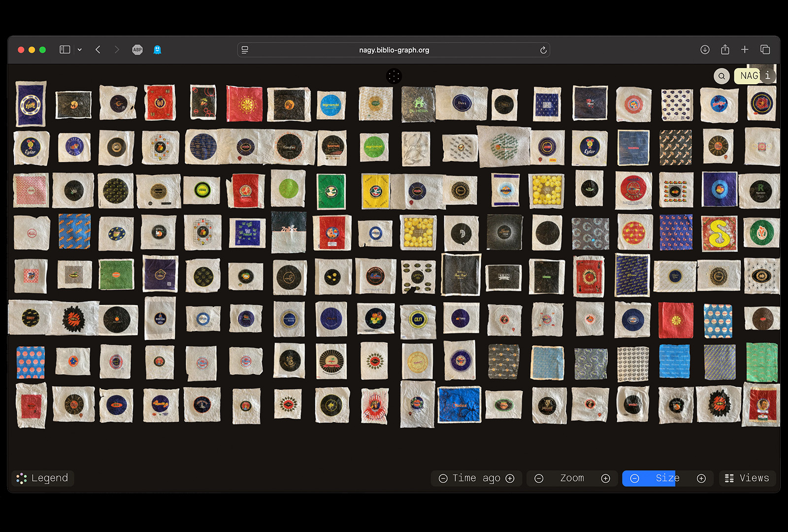The height and width of the screenshot is (532, 788).
Task: Open the tab overview icon
Action: pyautogui.click(x=764, y=49)
